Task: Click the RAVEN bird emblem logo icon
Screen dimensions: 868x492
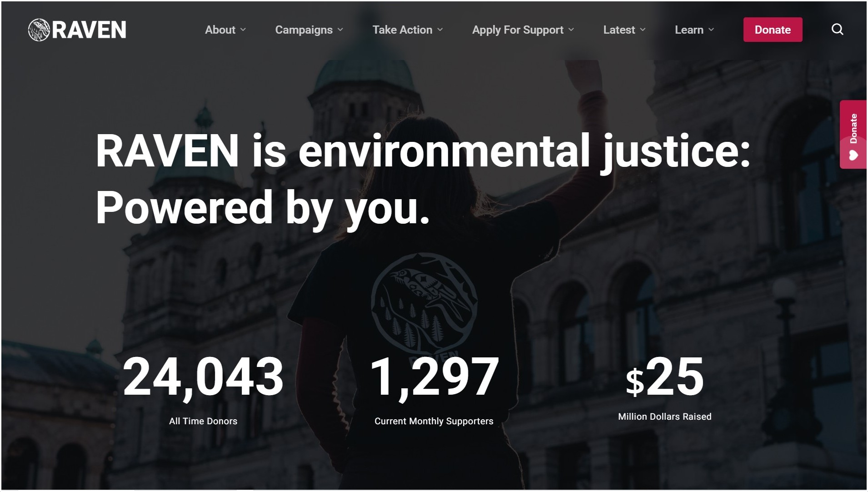Action: (39, 30)
